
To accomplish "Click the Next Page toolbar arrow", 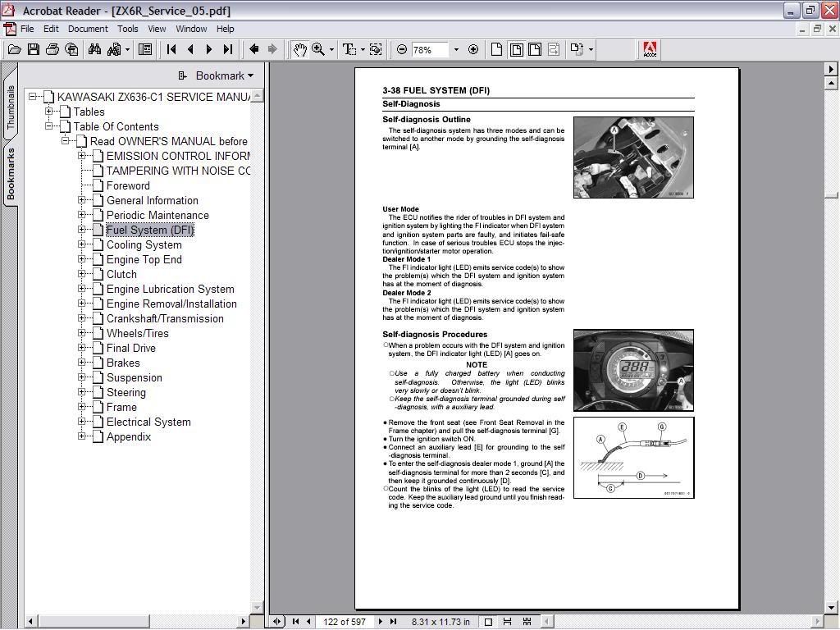I will click(x=209, y=50).
